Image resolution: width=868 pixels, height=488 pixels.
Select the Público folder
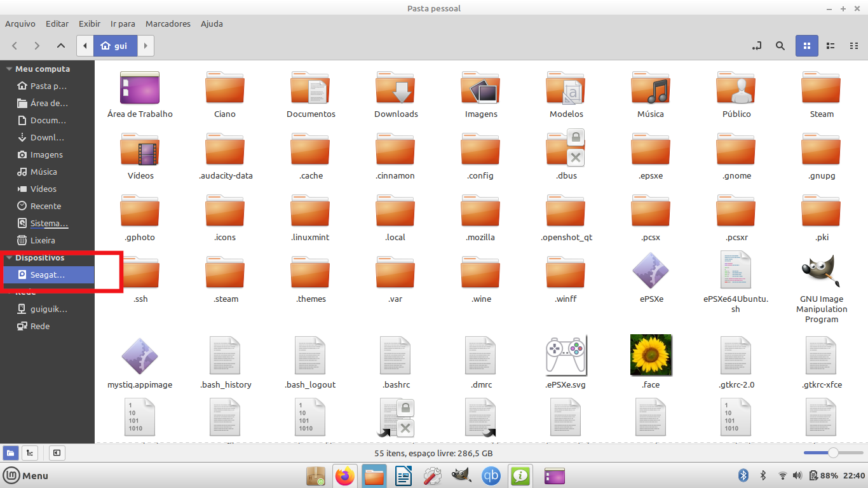pos(736,88)
